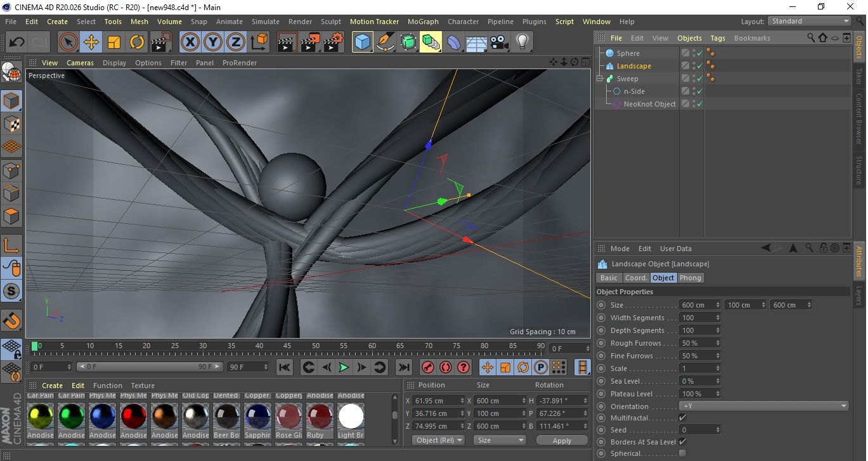Screen dimensions: 868x461
Task: Toggle the X axis lock
Action: 190,42
